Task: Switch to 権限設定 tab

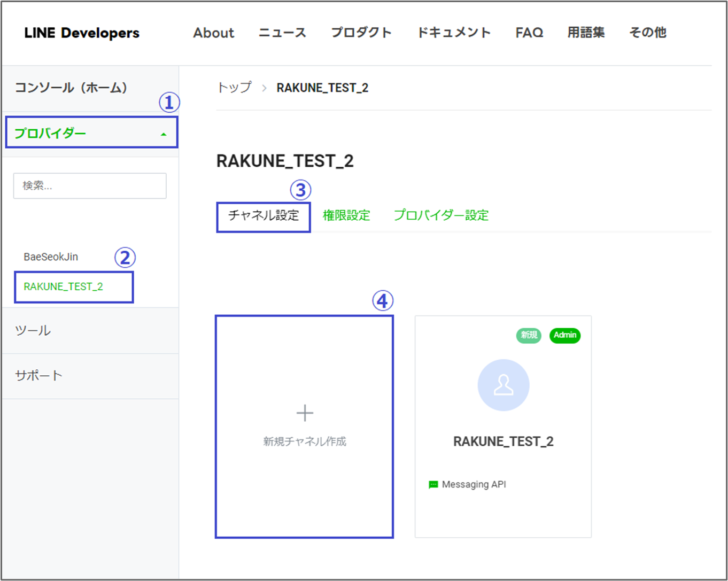Action: pyautogui.click(x=346, y=215)
